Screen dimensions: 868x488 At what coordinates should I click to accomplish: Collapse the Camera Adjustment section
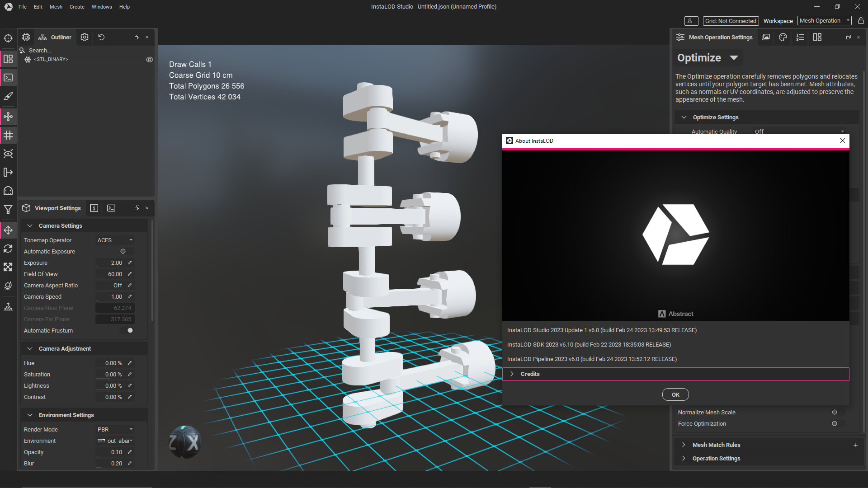click(30, 348)
